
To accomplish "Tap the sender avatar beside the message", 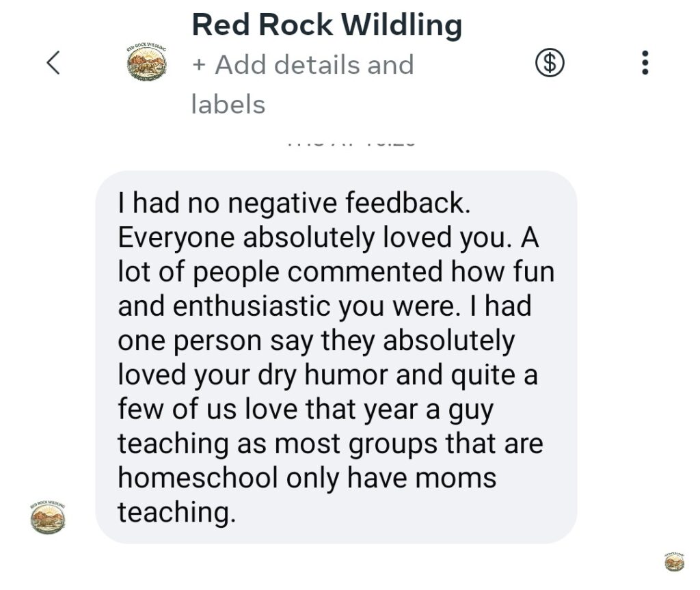I will [48, 518].
